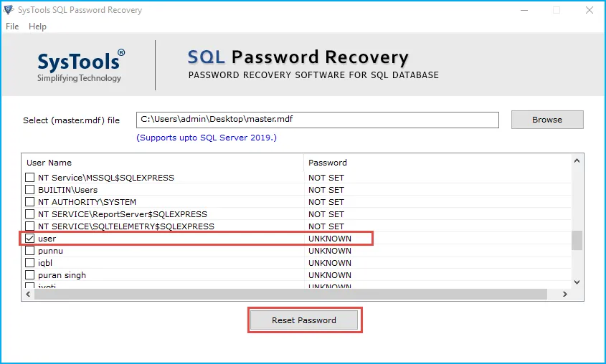Image resolution: width=606 pixels, height=364 pixels.
Task: Click the horizontal scrollbar left arrow
Action: pyautogui.click(x=28, y=294)
